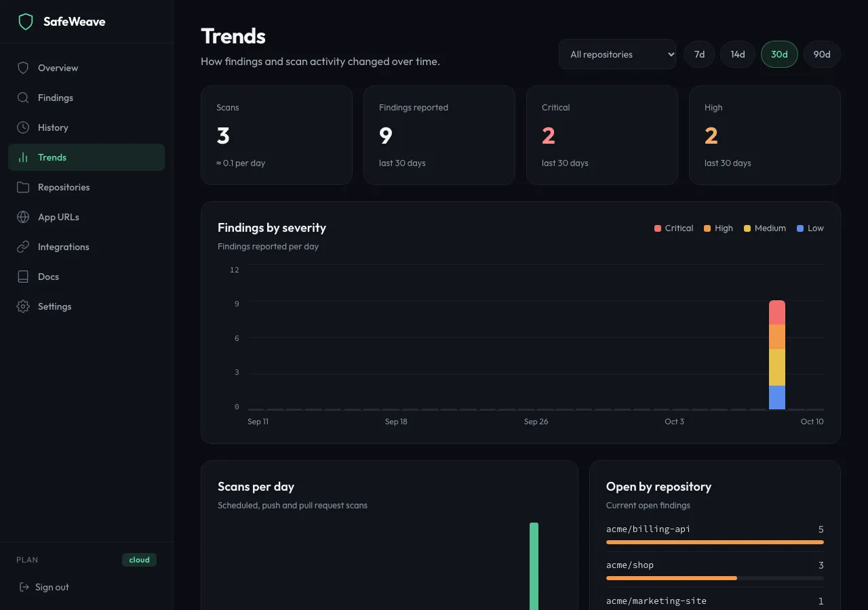Click the cloud plan badge

tap(139, 560)
